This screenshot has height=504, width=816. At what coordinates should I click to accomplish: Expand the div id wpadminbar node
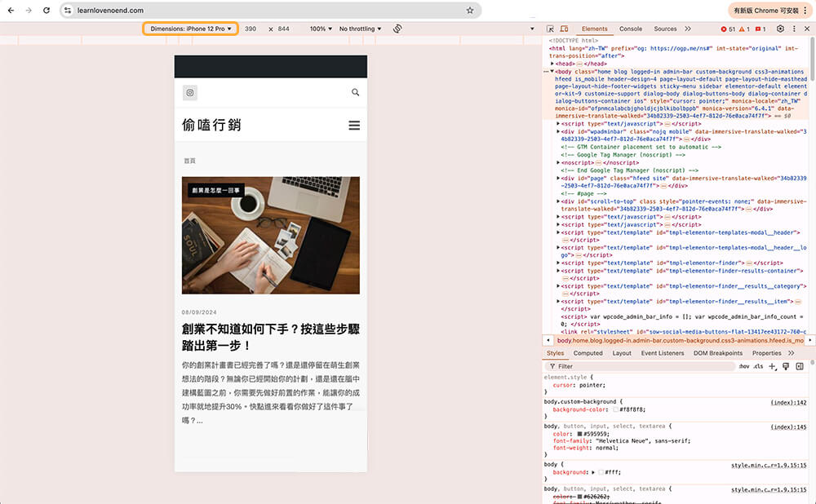(558, 131)
